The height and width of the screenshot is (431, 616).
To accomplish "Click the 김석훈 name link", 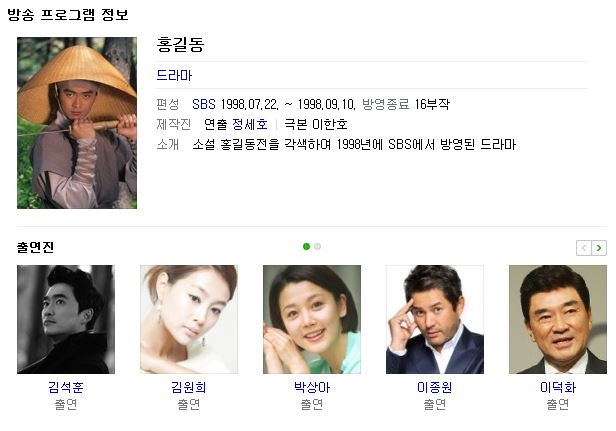I will (66, 387).
